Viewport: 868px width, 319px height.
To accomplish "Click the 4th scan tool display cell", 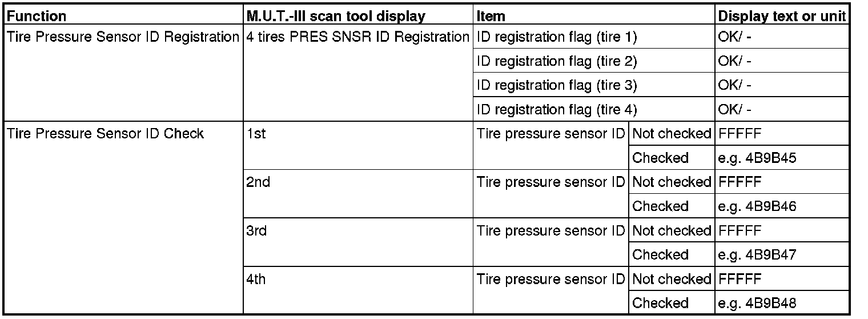I will point(254,280).
